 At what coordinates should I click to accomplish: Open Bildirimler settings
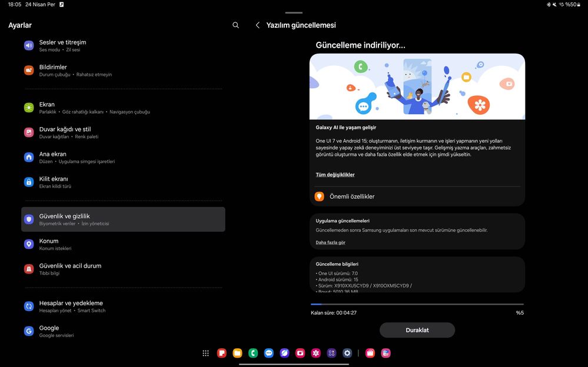coord(123,70)
